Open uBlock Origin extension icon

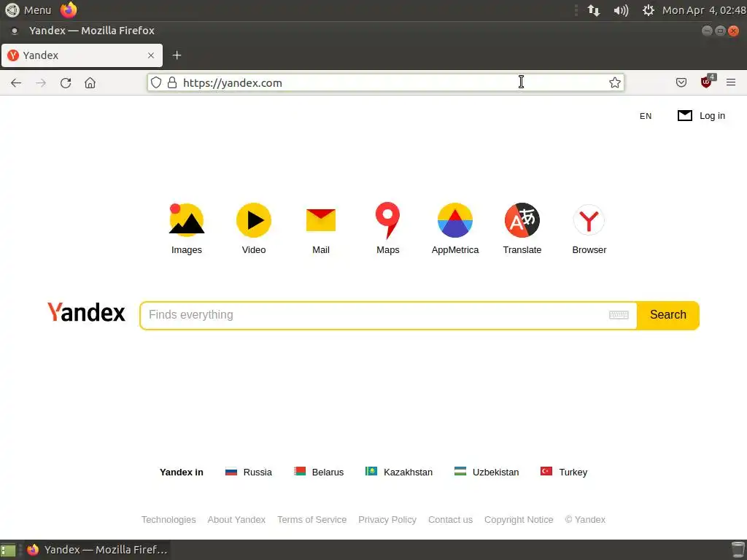[x=707, y=82]
